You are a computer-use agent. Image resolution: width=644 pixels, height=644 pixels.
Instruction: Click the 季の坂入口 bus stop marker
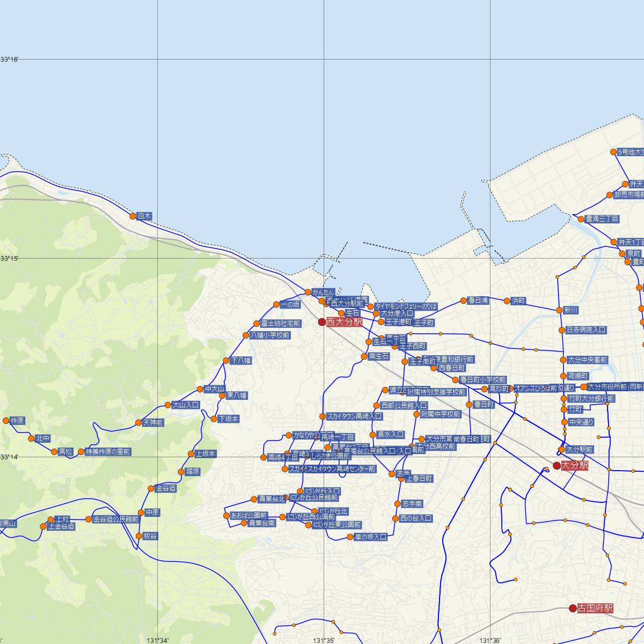tap(350, 537)
